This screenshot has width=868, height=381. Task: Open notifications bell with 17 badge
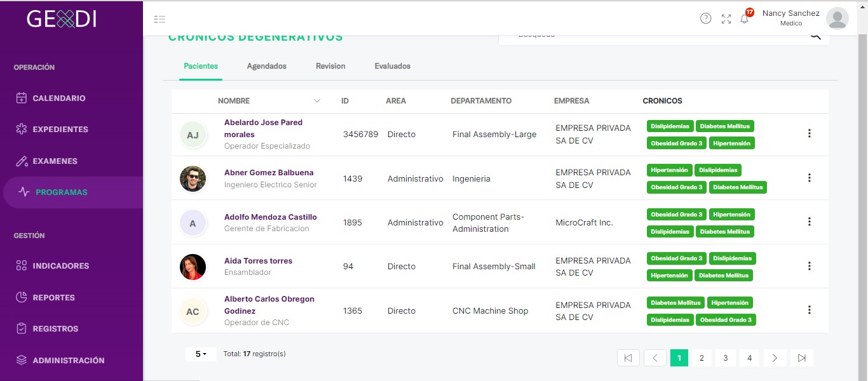pos(745,18)
